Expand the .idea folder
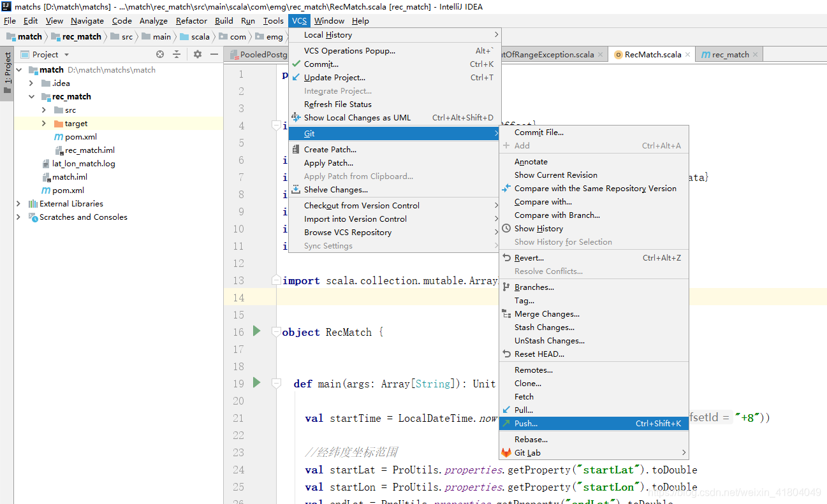This screenshot has width=827, height=504. pyautogui.click(x=31, y=83)
